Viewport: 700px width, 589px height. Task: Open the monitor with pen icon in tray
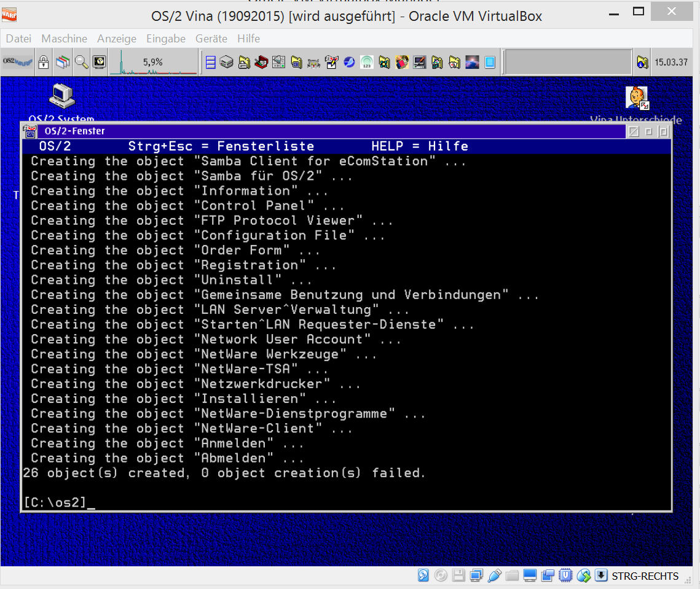click(x=419, y=62)
